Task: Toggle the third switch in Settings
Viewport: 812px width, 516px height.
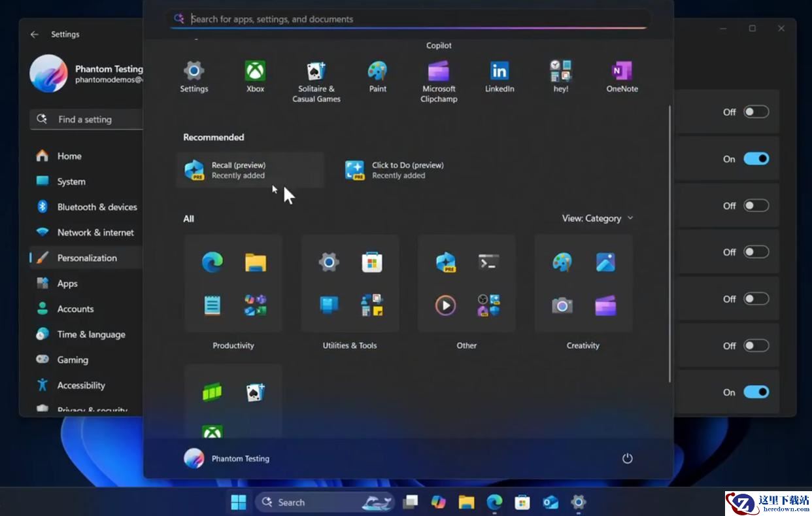Action: pyautogui.click(x=756, y=205)
